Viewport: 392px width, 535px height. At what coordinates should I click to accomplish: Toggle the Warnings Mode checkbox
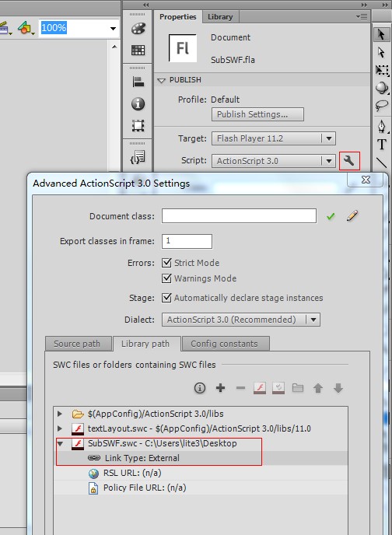pyautogui.click(x=166, y=278)
